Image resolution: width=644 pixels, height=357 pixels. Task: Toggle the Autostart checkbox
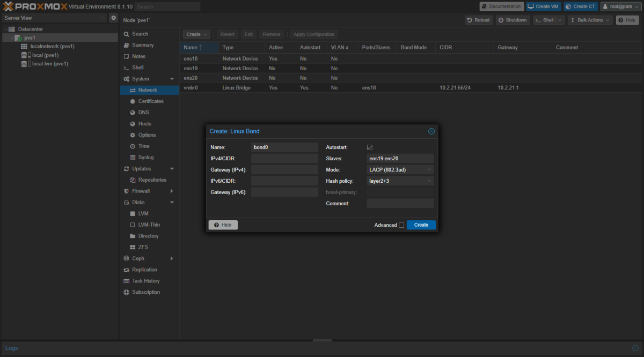tap(370, 147)
